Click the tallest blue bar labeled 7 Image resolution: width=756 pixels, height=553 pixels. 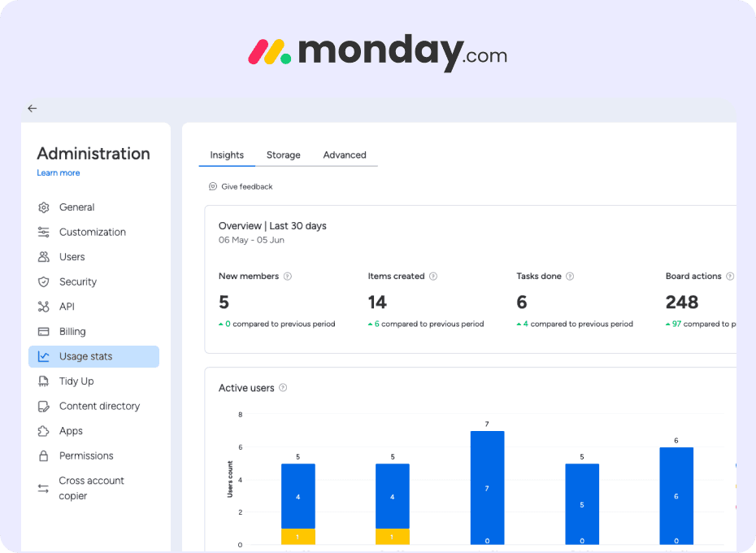tap(487, 487)
